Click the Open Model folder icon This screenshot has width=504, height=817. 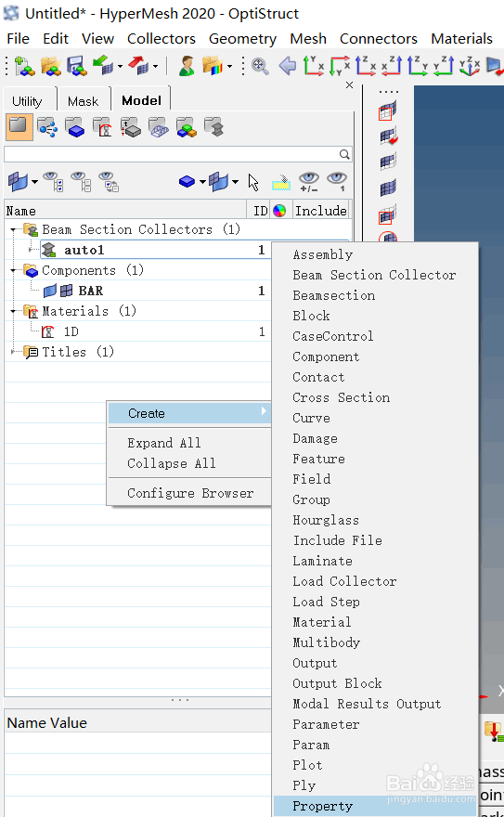click(51, 66)
